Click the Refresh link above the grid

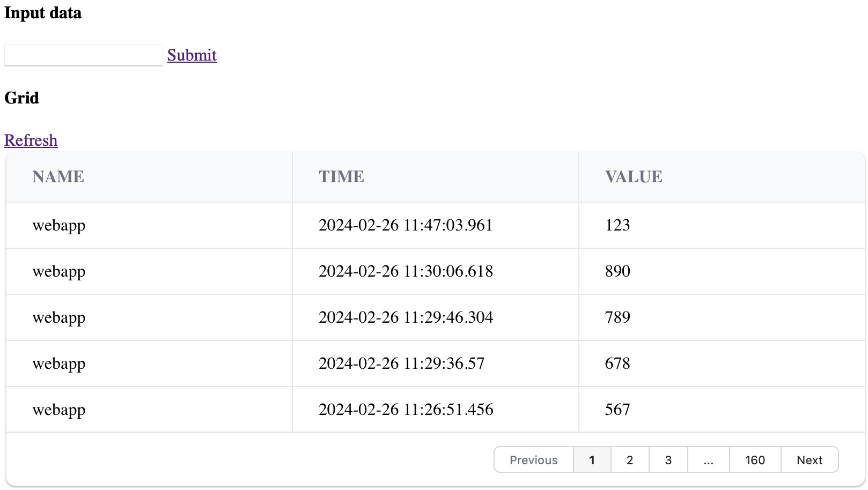point(31,140)
